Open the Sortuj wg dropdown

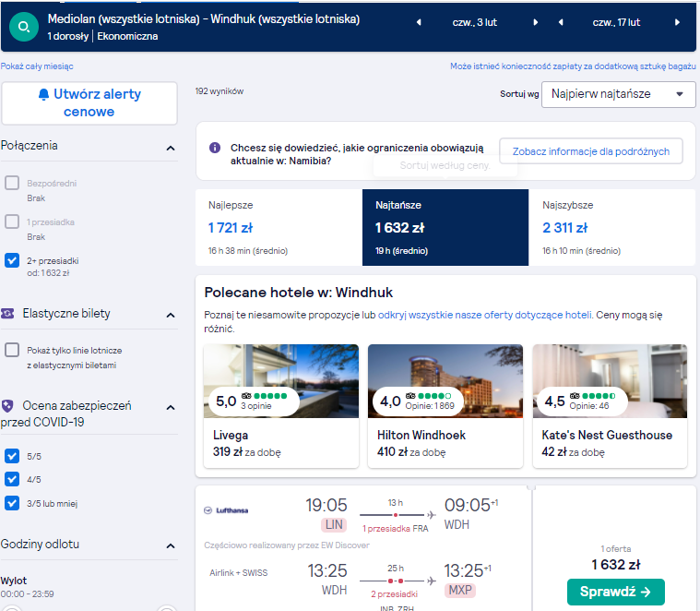[x=618, y=94]
